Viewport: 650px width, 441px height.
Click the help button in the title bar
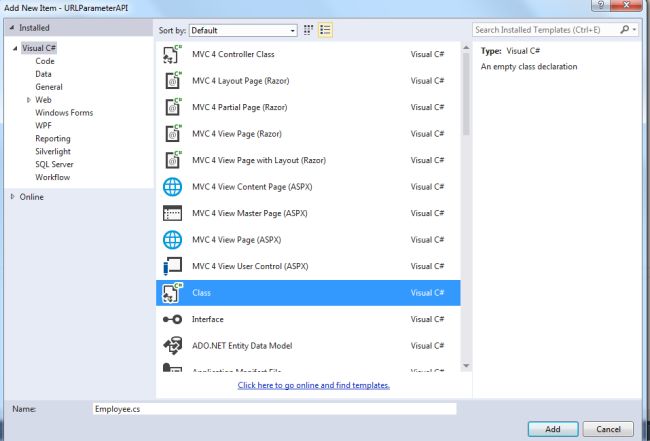click(x=601, y=5)
